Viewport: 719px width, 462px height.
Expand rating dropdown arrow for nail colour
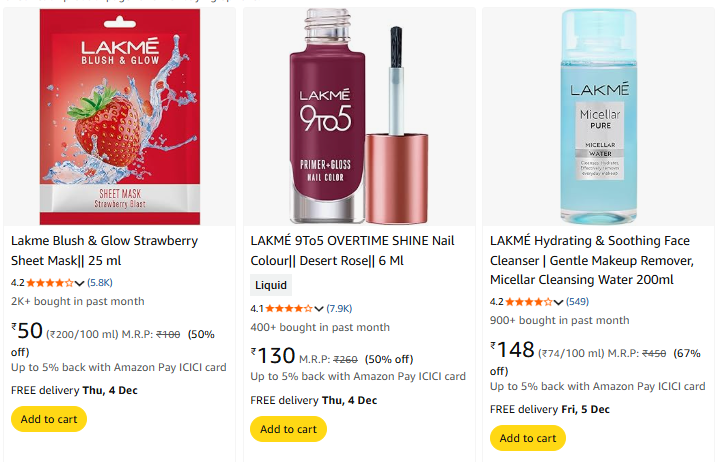(320, 308)
